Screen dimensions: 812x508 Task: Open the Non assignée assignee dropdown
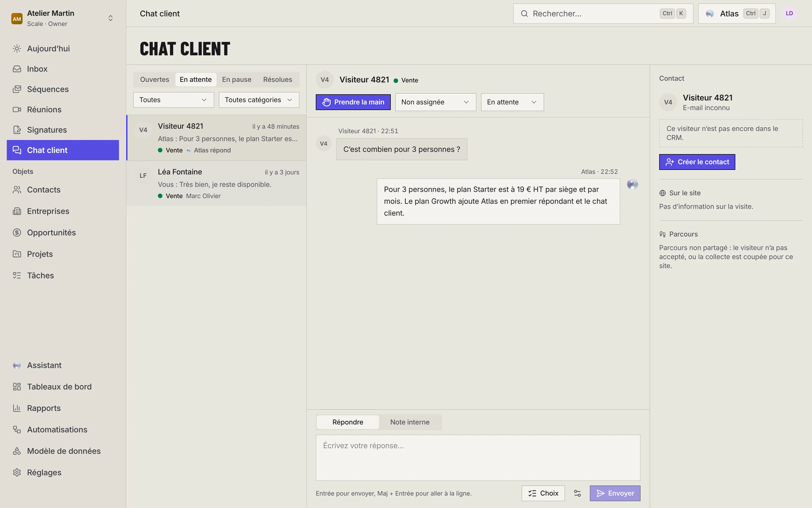tap(436, 102)
